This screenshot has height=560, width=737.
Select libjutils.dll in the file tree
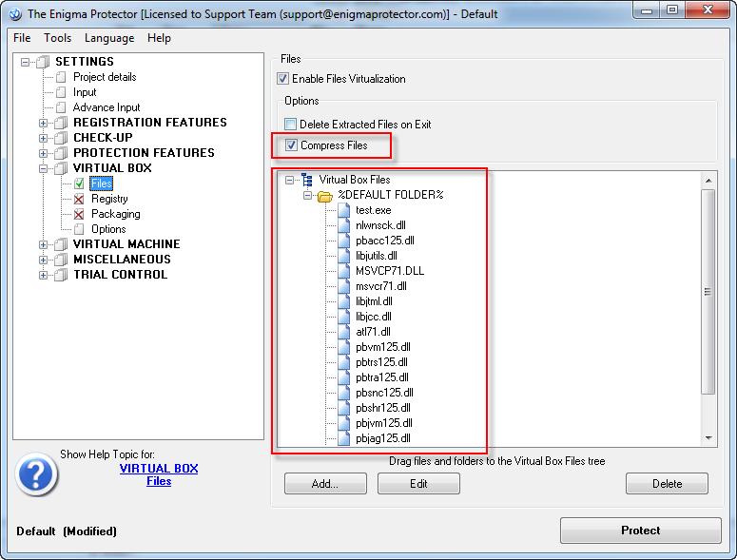coord(377,256)
